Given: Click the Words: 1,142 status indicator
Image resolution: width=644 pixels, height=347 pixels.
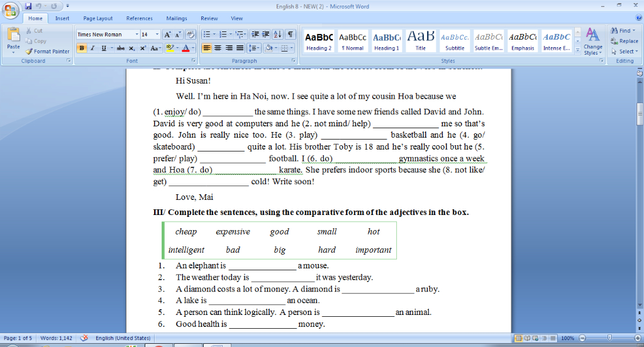Looking at the screenshot, I should point(56,338).
